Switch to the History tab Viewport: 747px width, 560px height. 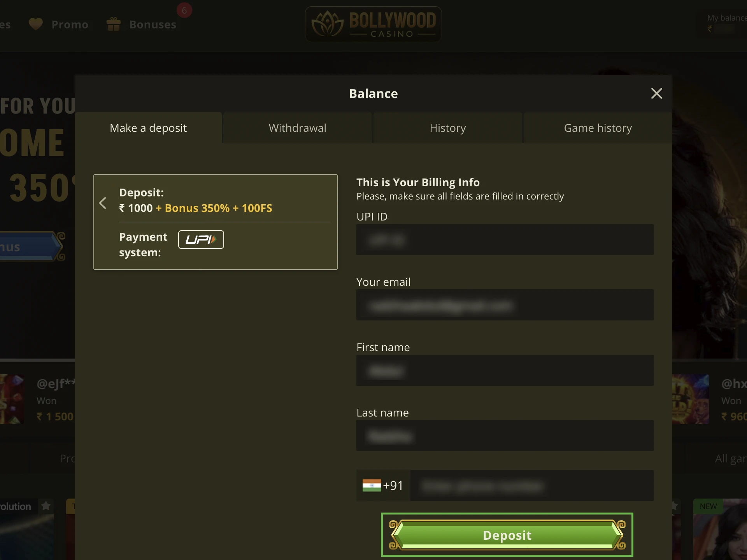[x=448, y=128]
